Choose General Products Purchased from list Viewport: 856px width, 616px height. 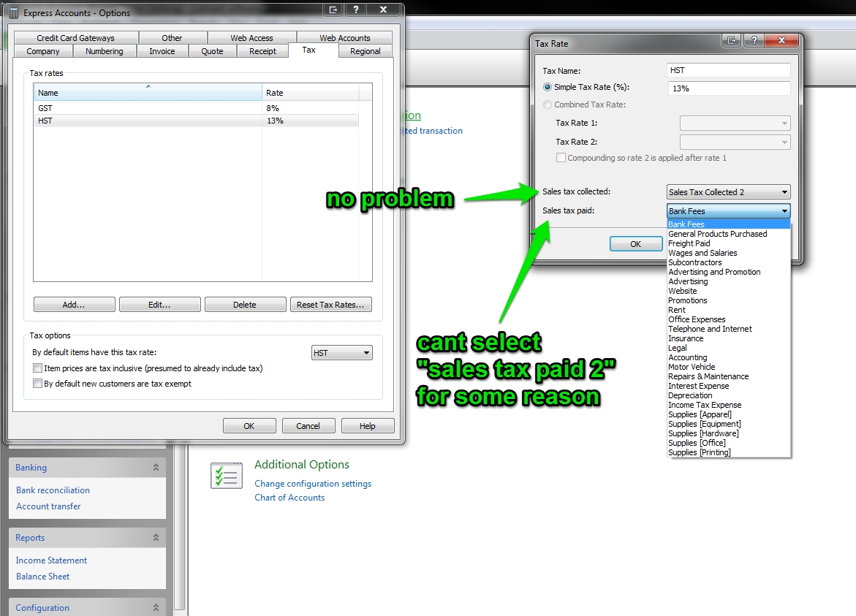pos(729,234)
